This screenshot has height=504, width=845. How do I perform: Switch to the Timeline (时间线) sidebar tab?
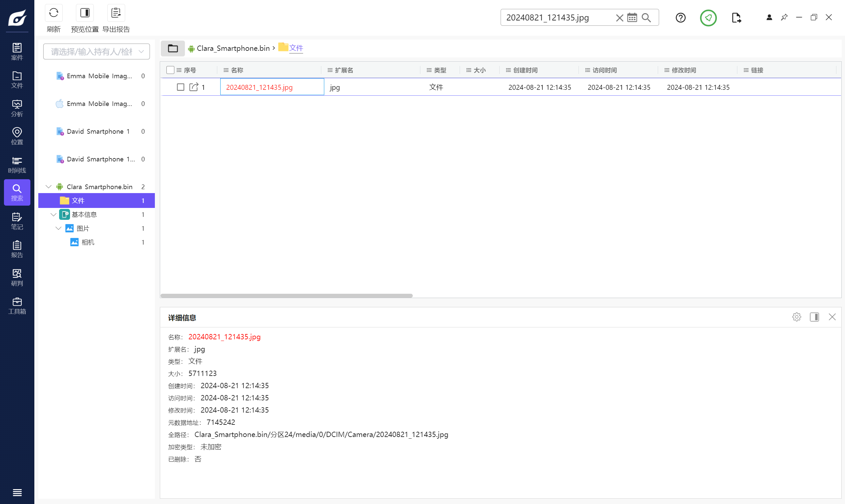(17, 165)
